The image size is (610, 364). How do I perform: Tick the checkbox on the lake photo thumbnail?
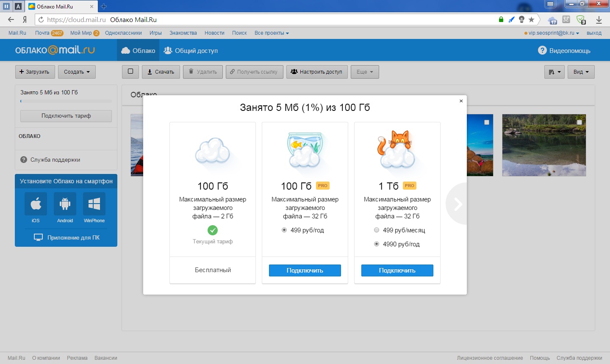579,122
